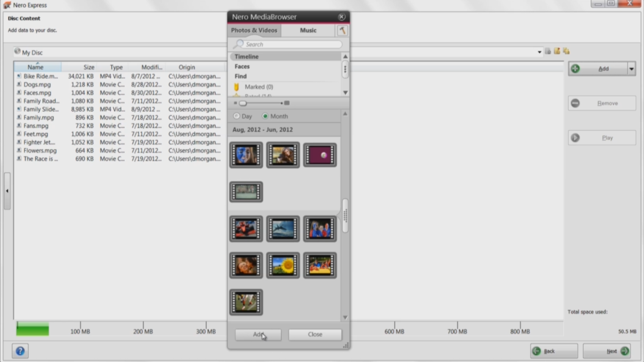Image resolution: width=644 pixels, height=362 pixels.
Task: Open the Add button dropdown arrow
Action: 631,69
